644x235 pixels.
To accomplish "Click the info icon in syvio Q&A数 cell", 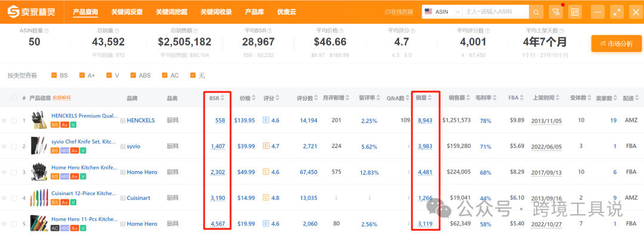I will pos(408,146).
